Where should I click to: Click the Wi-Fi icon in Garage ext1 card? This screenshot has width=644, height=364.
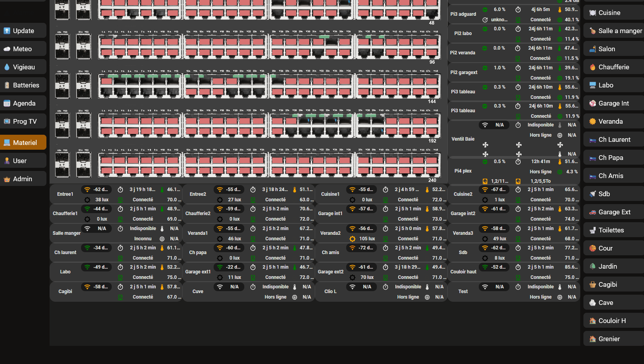220,267
